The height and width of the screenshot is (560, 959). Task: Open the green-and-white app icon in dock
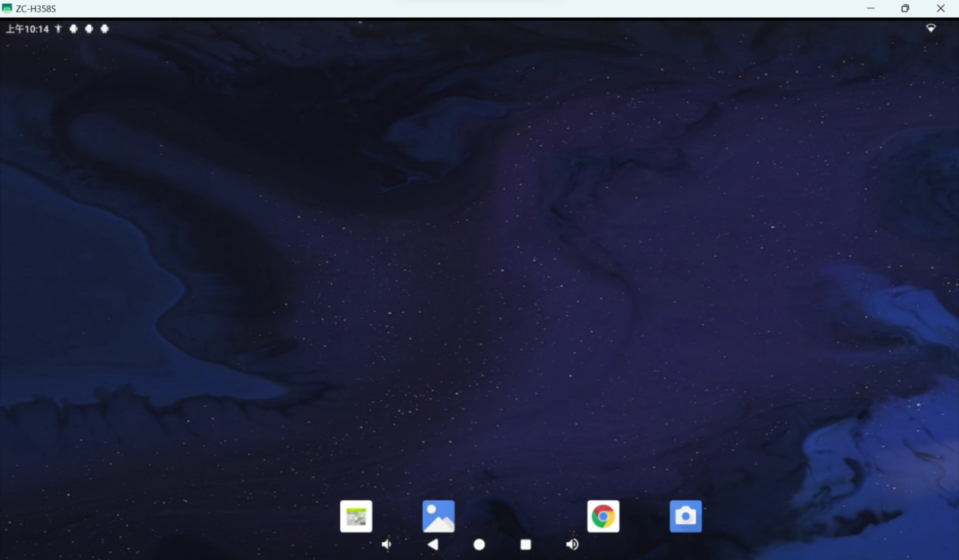click(356, 516)
